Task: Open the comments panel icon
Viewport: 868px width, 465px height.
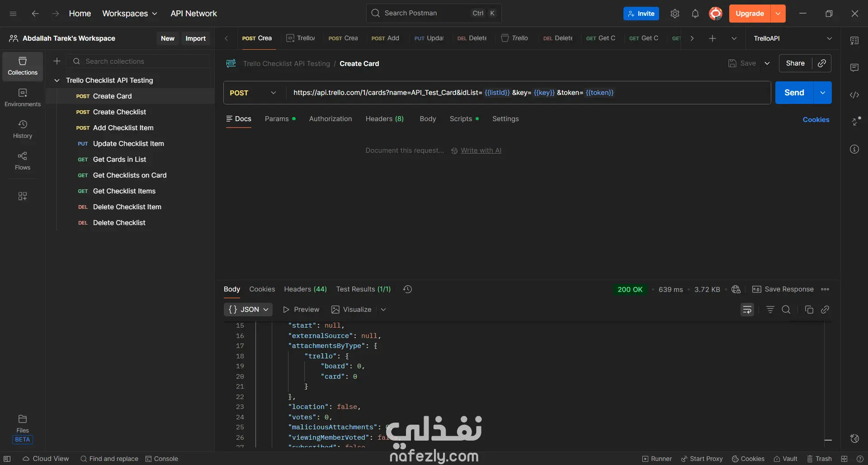Action: pyautogui.click(x=854, y=68)
